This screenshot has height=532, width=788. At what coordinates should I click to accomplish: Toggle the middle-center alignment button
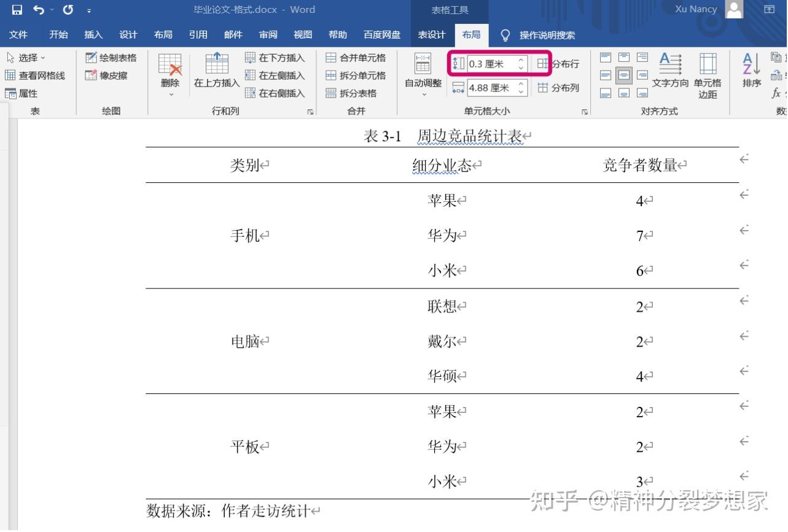(624, 75)
